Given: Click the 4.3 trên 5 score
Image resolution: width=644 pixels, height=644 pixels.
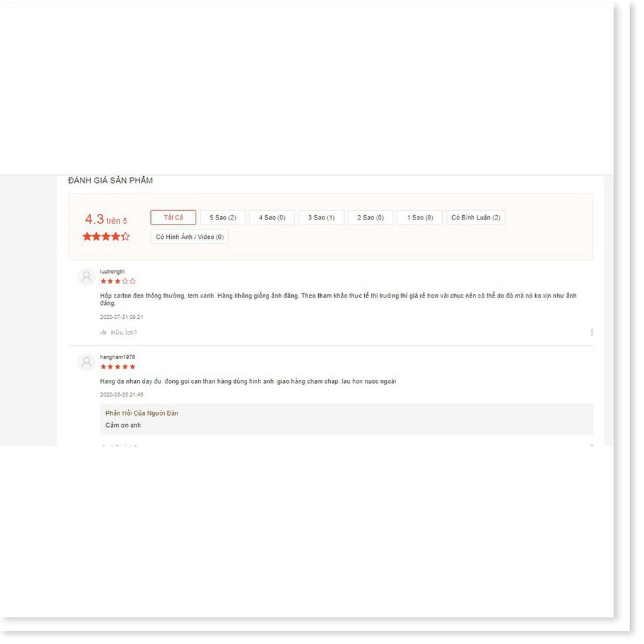Looking at the screenshot, I should (106, 219).
